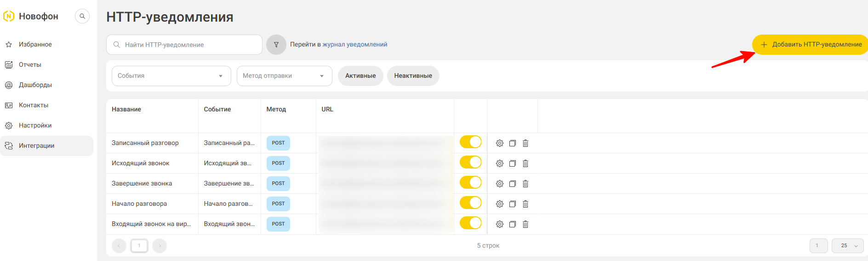Filter by Неактивные notifications
The height and width of the screenshot is (261, 868).
[x=413, y=76]
